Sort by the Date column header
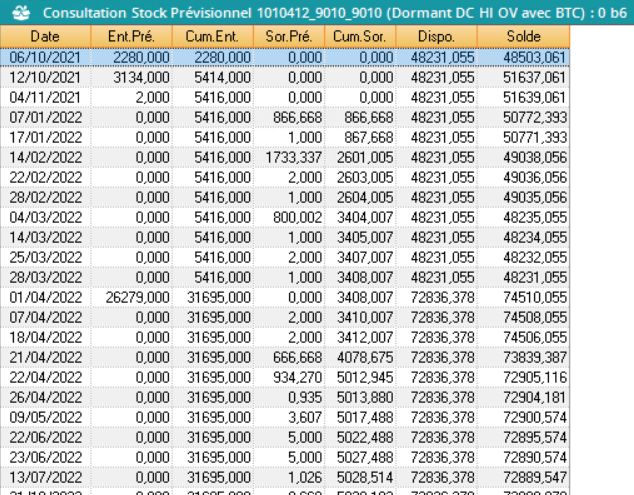 (x=44, y=37)
